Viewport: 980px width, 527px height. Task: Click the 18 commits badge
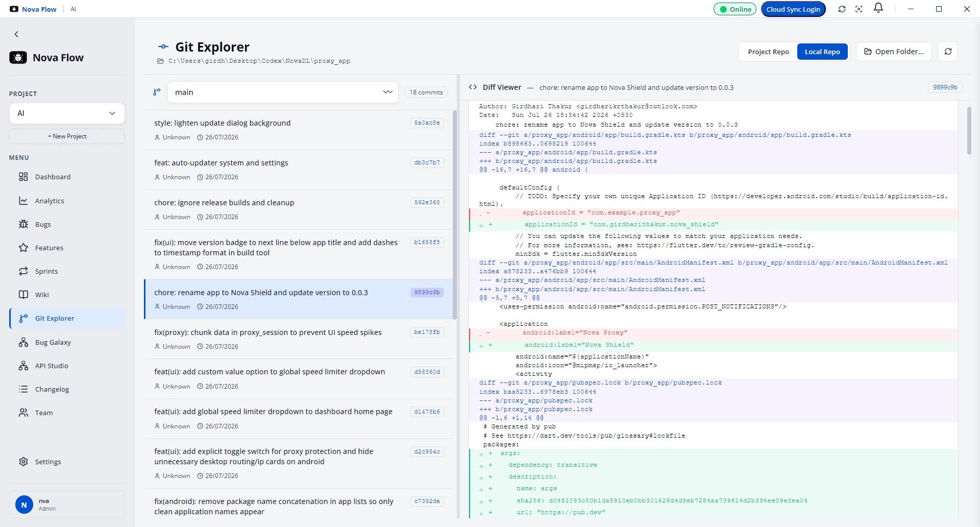426,92
